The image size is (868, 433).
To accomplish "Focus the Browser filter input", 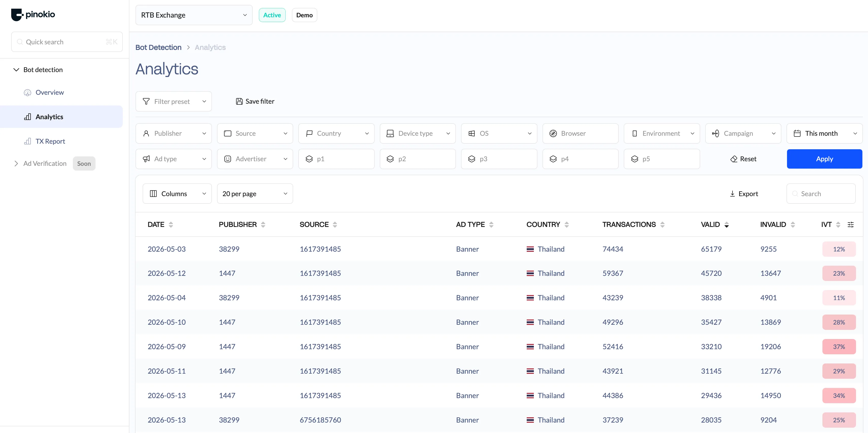I will tap(580, 133).
